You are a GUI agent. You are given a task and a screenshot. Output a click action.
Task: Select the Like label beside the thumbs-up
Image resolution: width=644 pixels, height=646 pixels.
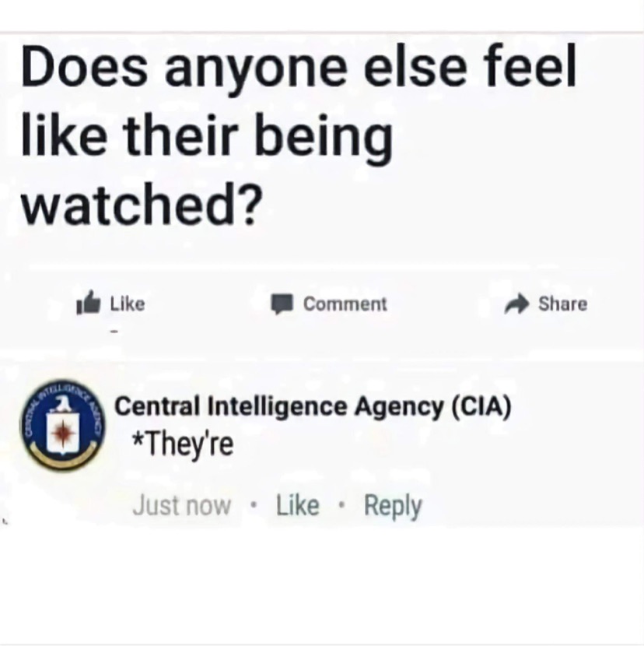click(x=128, y=304)
